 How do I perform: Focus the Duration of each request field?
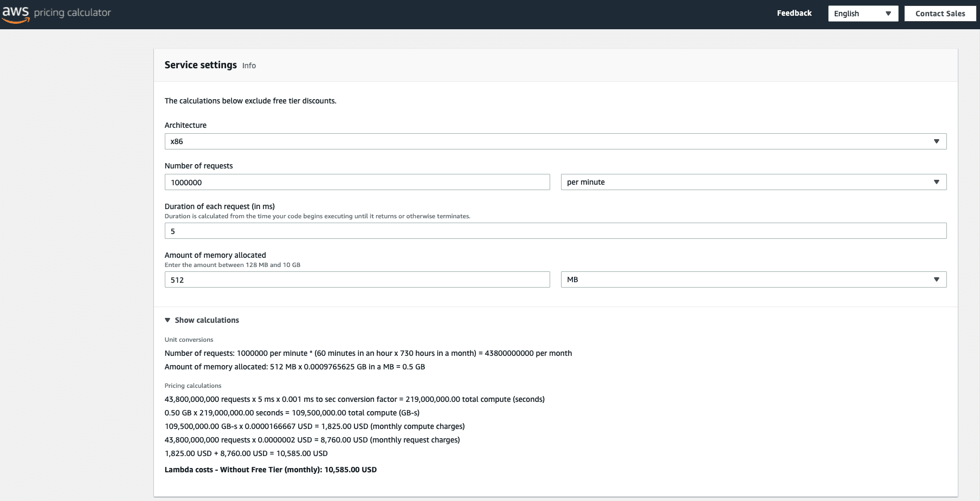coord(556,231)
